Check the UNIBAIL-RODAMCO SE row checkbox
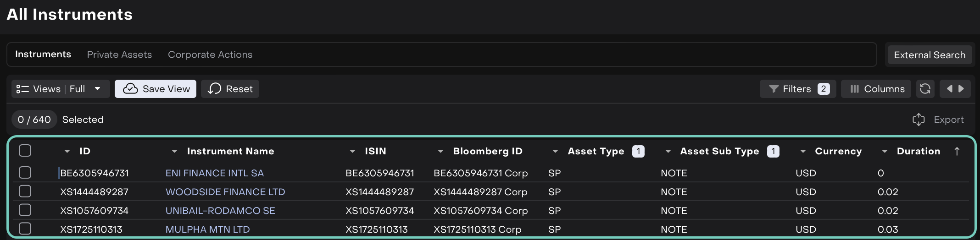The image size is (980, 240). (x=25, y=210)
